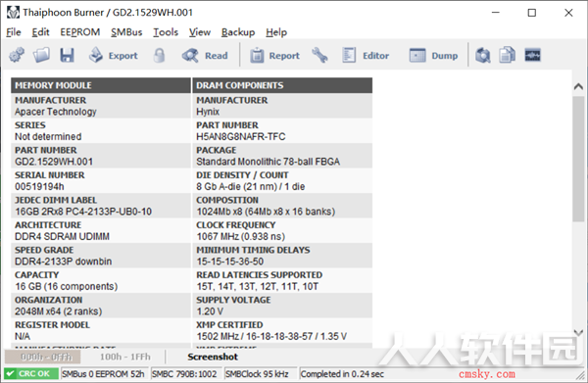The height and width of the screenshot is (383, 588).
Task: Open the Backup menu
Action: (238, 32)
